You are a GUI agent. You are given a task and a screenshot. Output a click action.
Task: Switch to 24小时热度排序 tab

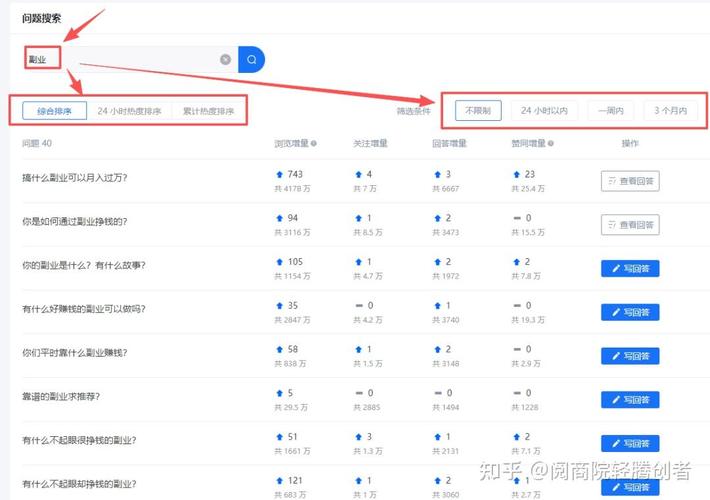[x=129, y=111]
